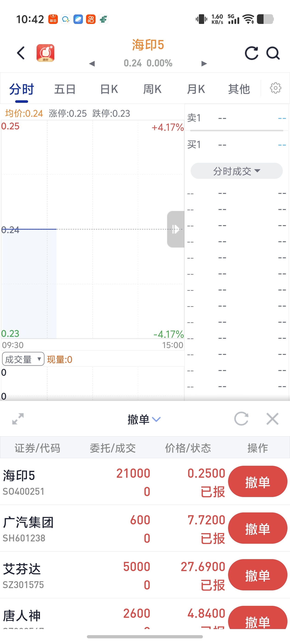
Task: Tap the 证券/代码 column header
Action: [37, 448]
